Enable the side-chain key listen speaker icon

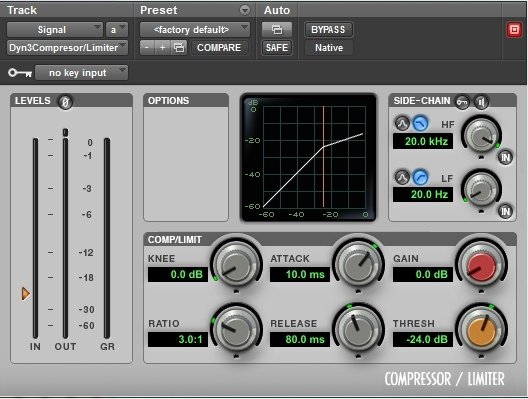pos(482,102)
